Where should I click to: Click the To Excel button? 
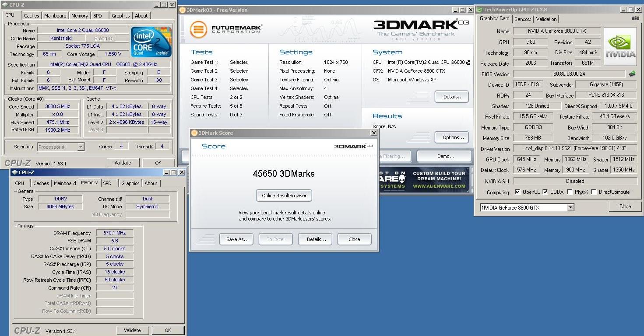pos(275,239)
